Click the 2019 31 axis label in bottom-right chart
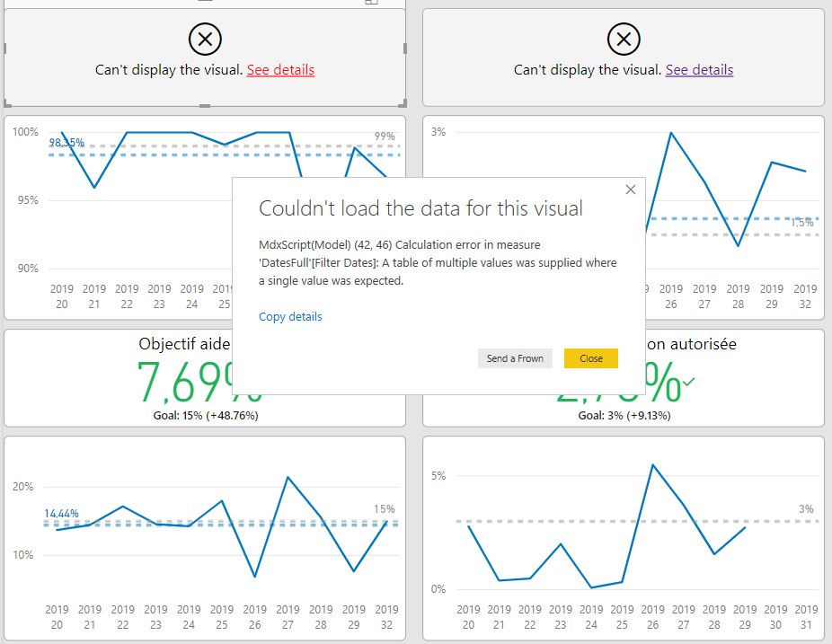Screen dimensions: 832x644 point(806,617)
